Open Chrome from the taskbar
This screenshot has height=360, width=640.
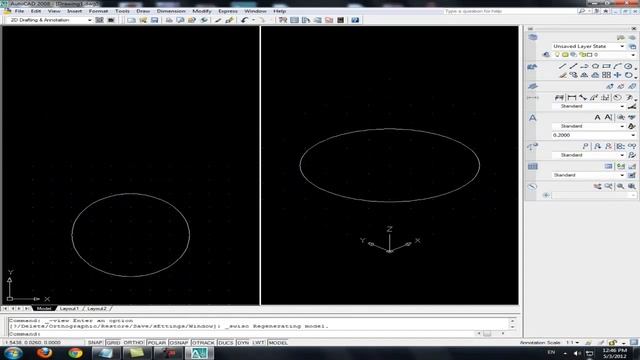tap(75, 353)
